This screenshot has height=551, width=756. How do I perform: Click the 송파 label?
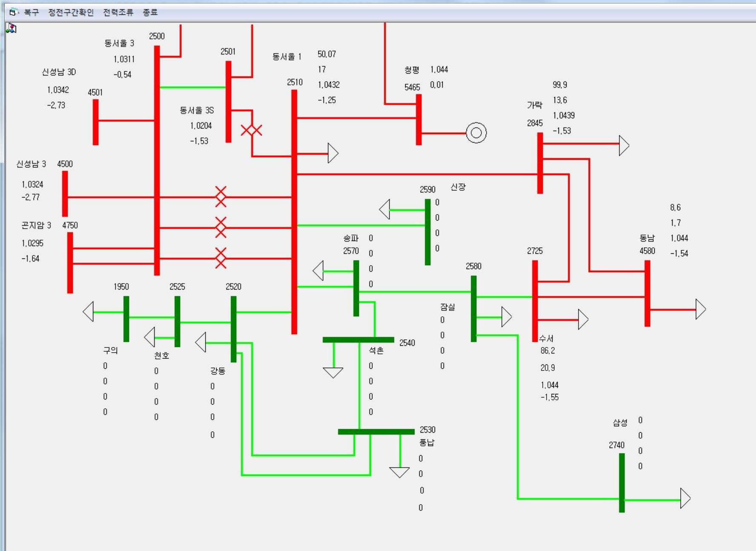point(351,238)
